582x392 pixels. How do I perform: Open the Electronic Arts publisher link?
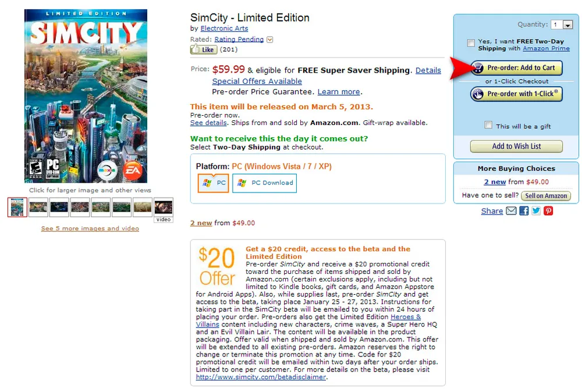pos(224,28)
